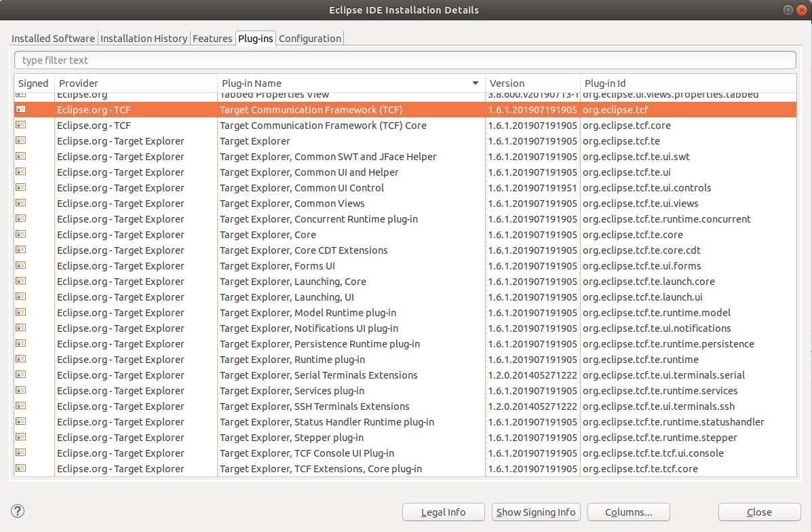812x532 pixels.
Task: Select 'Target Explorer, Common Views' name
Action: 292,203
